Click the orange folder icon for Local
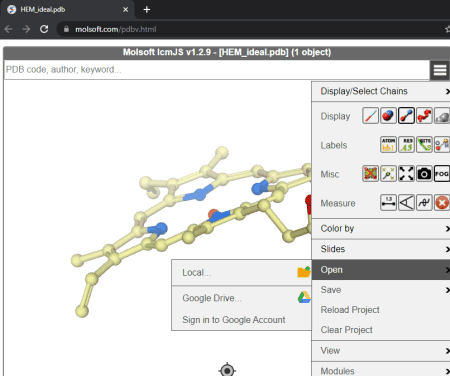The height and width of the screenshot is (376, 450). coord(304,272)
